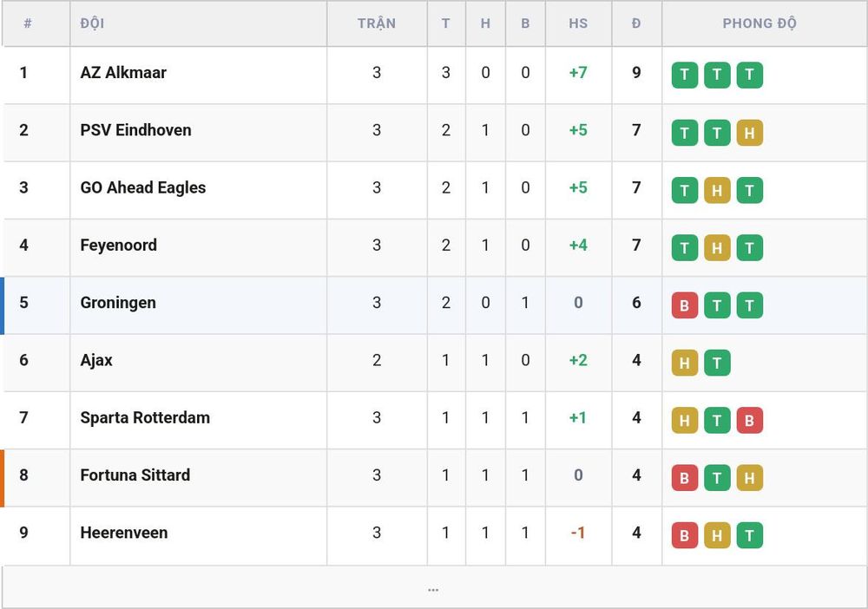Expand the table via the ellipsis row
Viewport: 868px width, 609px height.
[x=433, y=587]
